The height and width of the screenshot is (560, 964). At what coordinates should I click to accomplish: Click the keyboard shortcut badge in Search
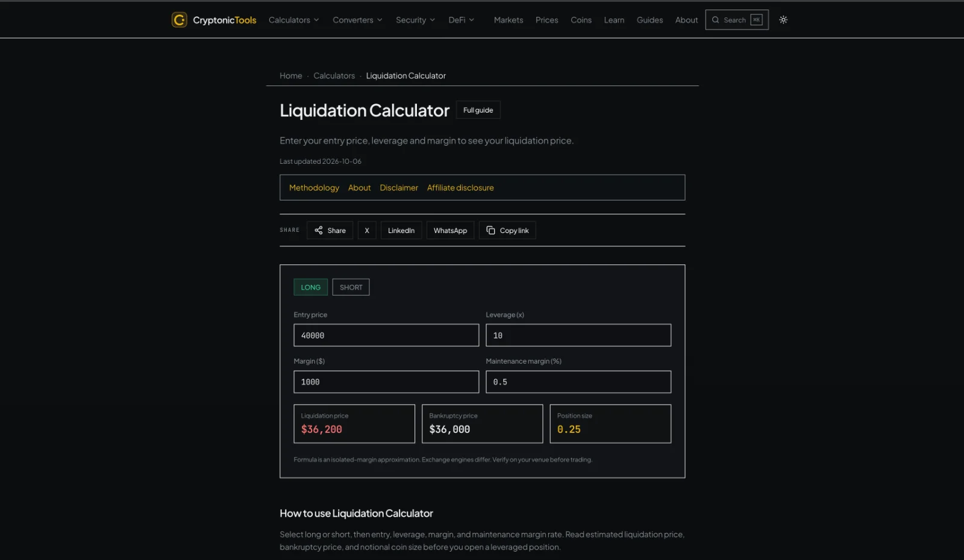[756, 20]
